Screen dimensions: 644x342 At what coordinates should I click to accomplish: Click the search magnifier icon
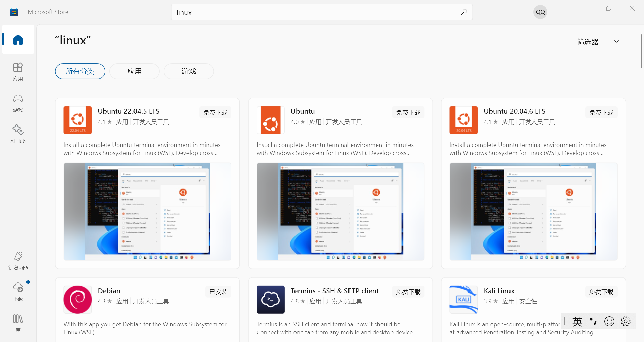[x=464, y=12]
